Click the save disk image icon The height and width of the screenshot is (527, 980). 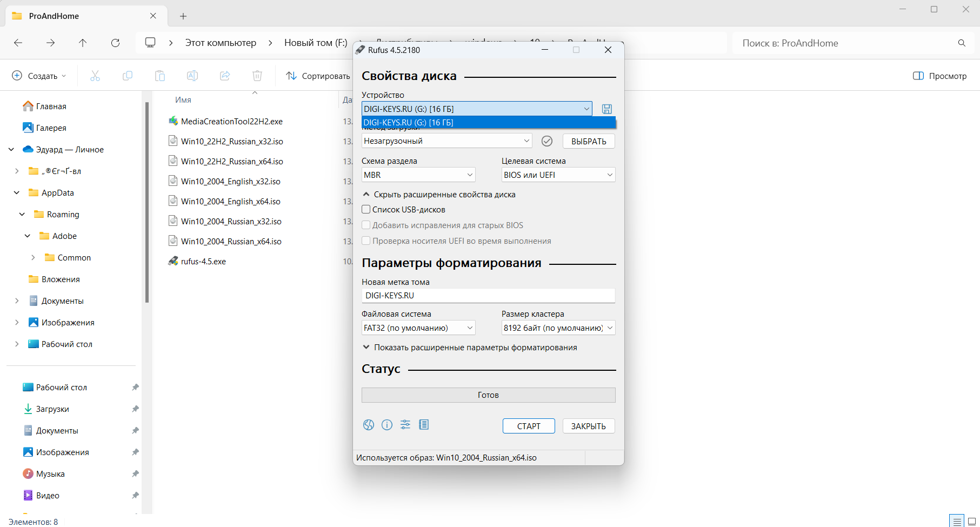pos(607,109)
